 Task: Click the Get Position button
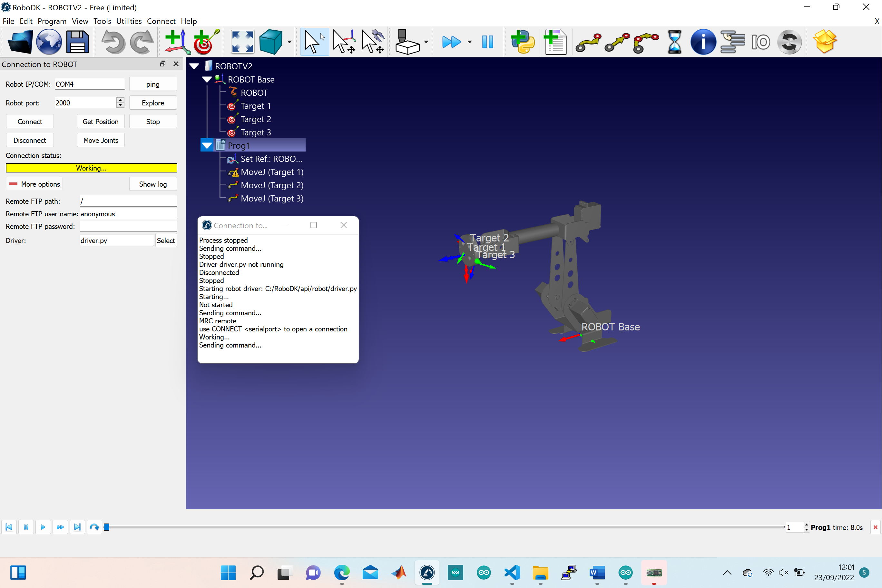(101, 122)
